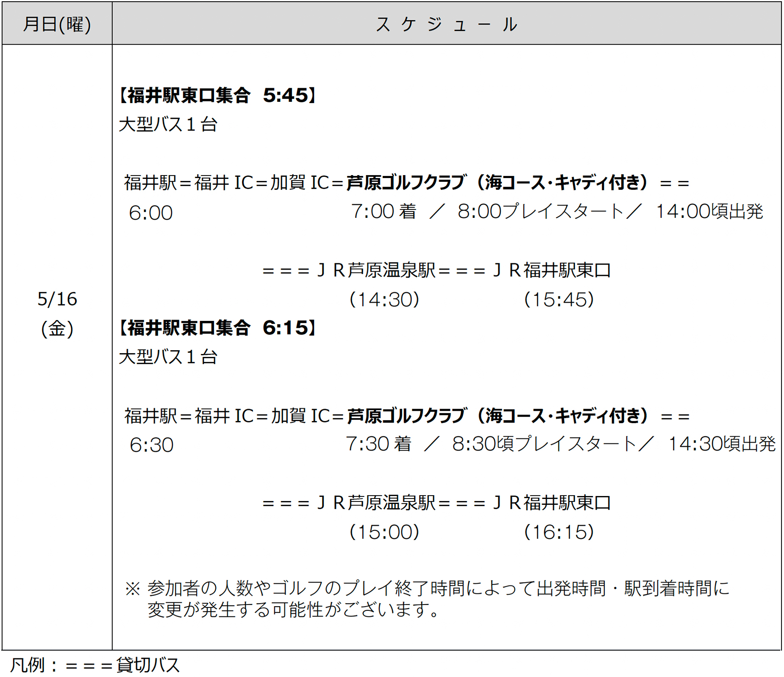The image size is (784, 677).
Task: Select the 5/16 date text
Action: pyautogui.click(x=57, y=299)
